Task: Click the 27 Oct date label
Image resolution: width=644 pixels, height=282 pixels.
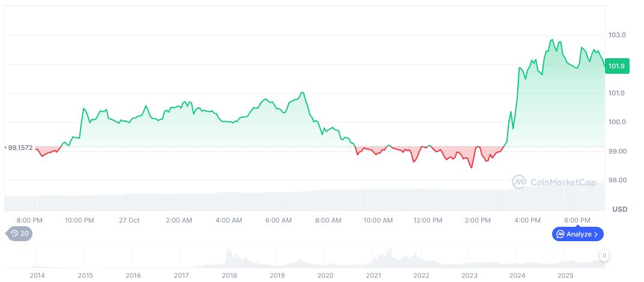Action: [x=129, y=220]
